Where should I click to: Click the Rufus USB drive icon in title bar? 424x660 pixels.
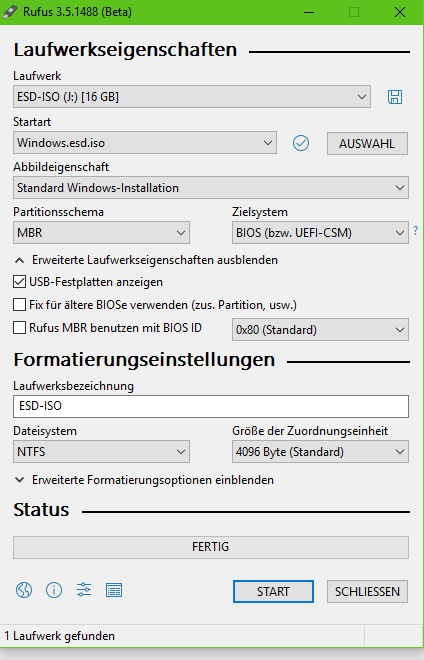click(10, 12)
